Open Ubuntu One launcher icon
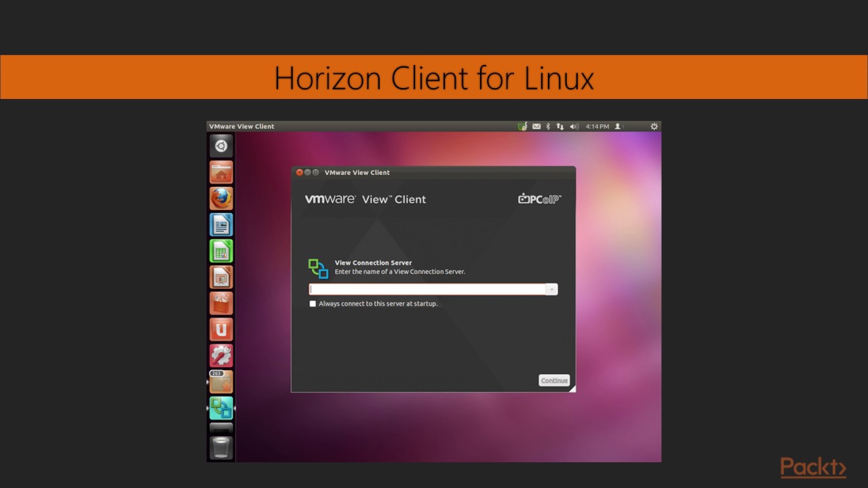The image size is (868, 488). [x=220, y=329]
